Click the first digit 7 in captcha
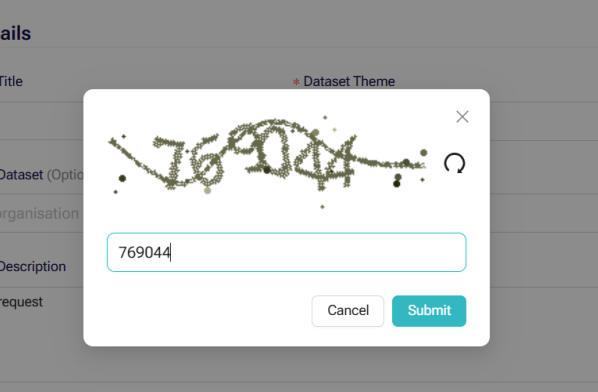The image size is (598, 392). 171,162
